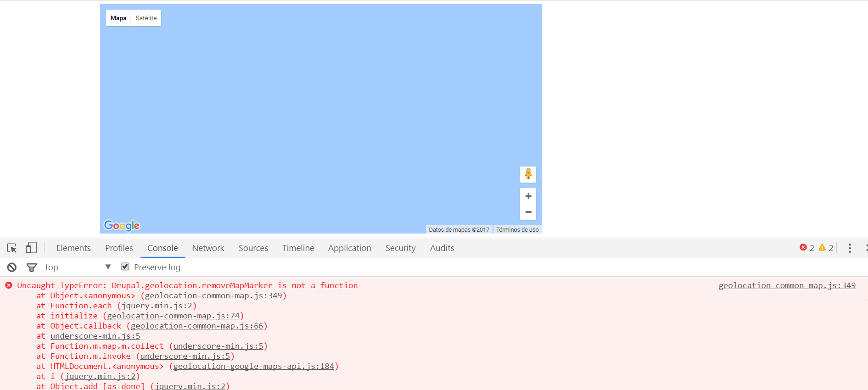
Task: Zoom in on the map
Action: [528, 196]
